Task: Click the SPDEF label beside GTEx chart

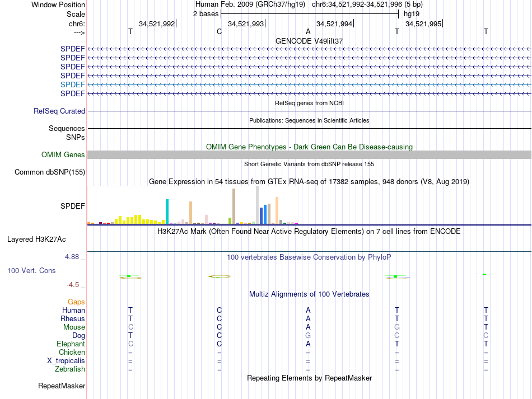Action: (73, 206)
